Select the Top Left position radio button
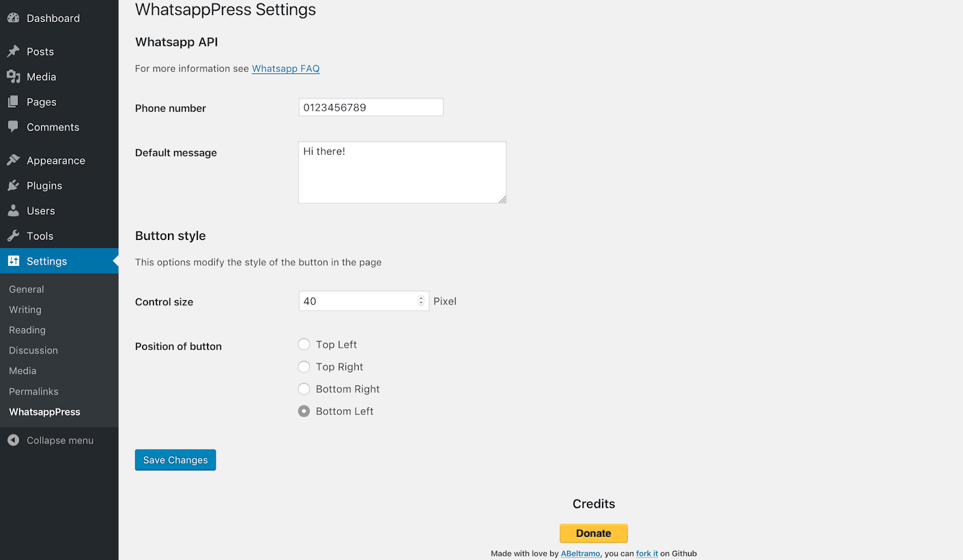 click(304, 344)
